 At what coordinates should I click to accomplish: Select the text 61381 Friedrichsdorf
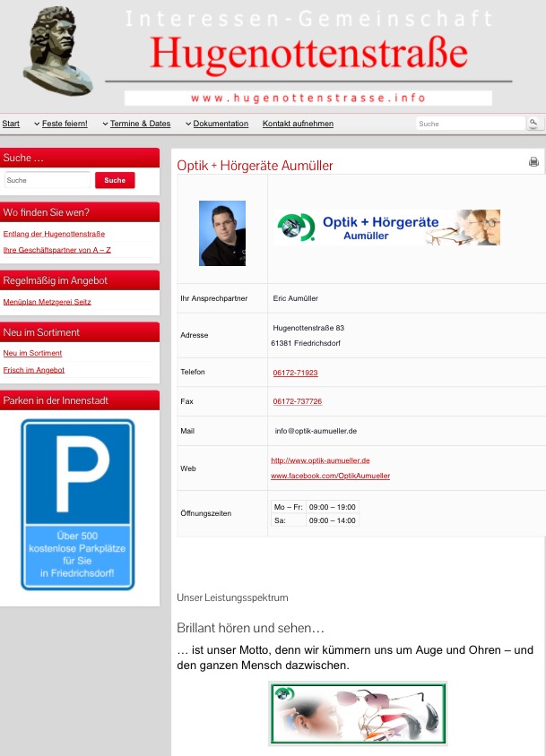click(x=306, y=343)
